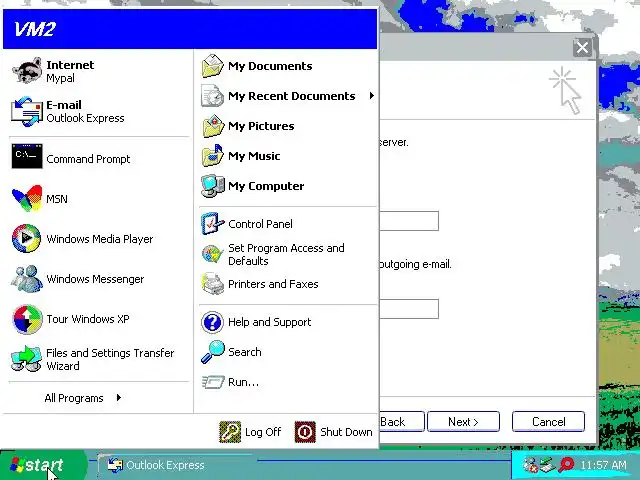Click the Start button
Image resolution: width=640 pixels, height=480 pixels.
(x=43, y=465)
